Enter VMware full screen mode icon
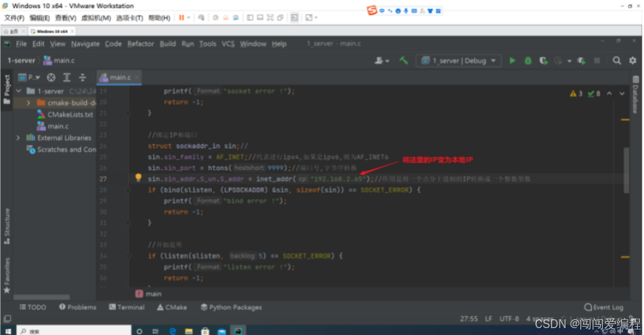This screenshot has height=335, width=644. point(270,18)
